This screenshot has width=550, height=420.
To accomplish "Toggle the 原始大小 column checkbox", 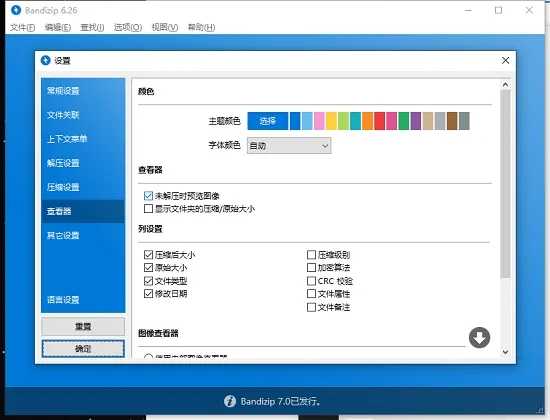I will point(148,268).
